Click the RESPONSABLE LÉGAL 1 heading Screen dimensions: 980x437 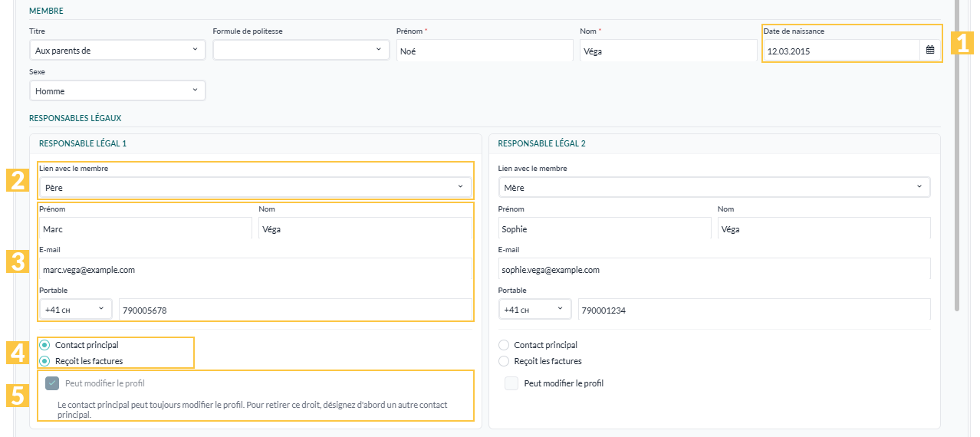click(x=83, y=143)
